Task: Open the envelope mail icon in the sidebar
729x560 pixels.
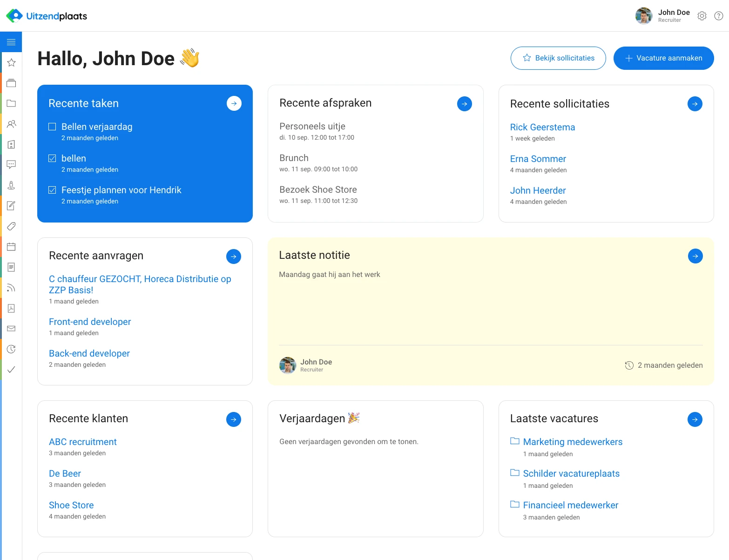Action: 11,328
